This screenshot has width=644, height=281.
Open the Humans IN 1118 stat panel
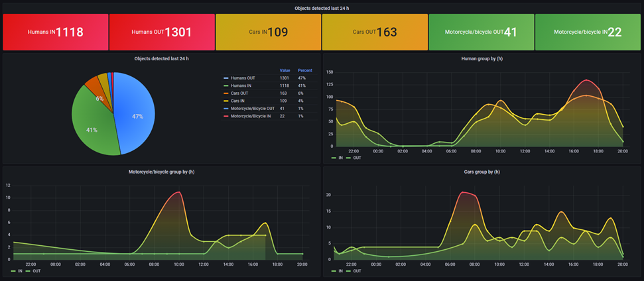click(56, 32)
